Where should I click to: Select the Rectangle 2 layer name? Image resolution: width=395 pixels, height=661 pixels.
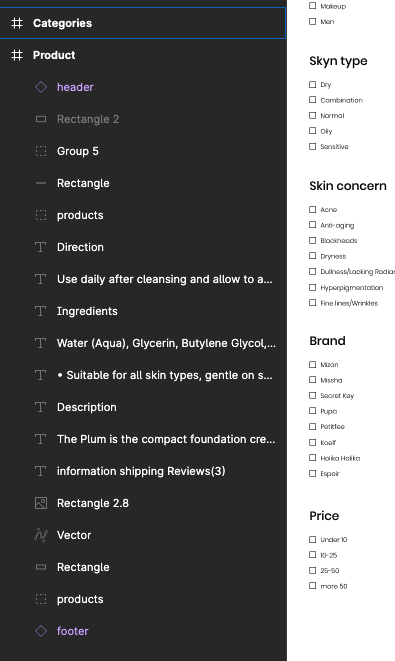click(x=88, y=119)
